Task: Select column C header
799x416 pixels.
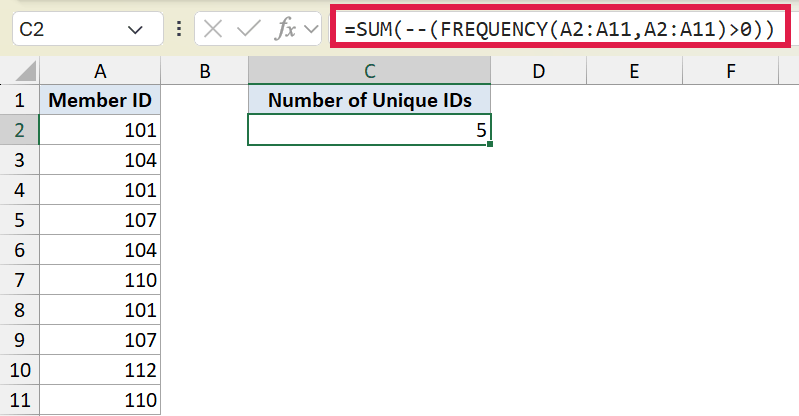Action: click(x=369, y=71)
